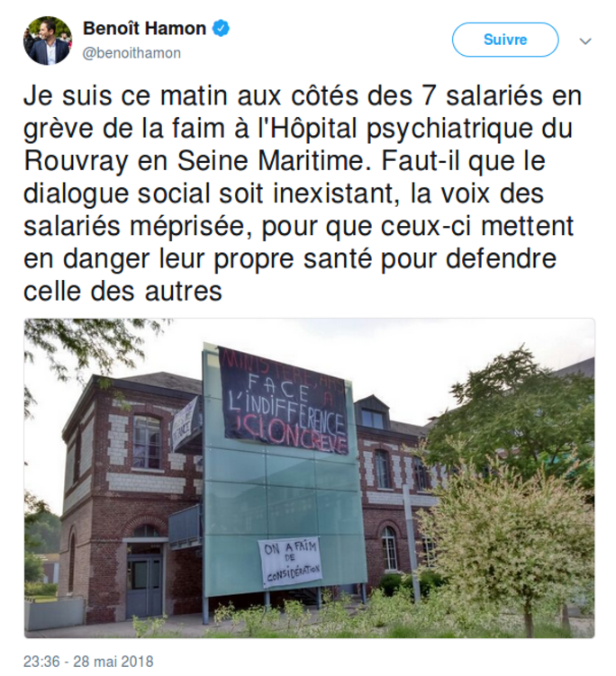
Task: Click the closing words 'celle des autres'
Action: 122,292
